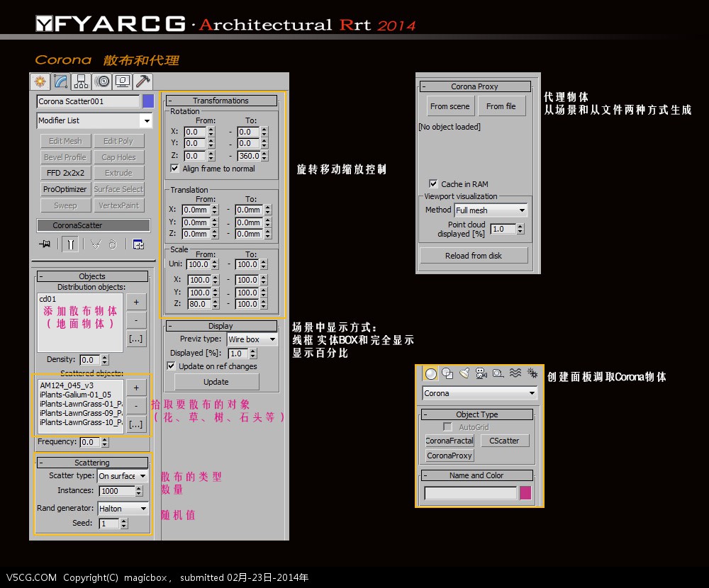
Task: Remove scattered object with minus button
Action: (x=136, y=406)
